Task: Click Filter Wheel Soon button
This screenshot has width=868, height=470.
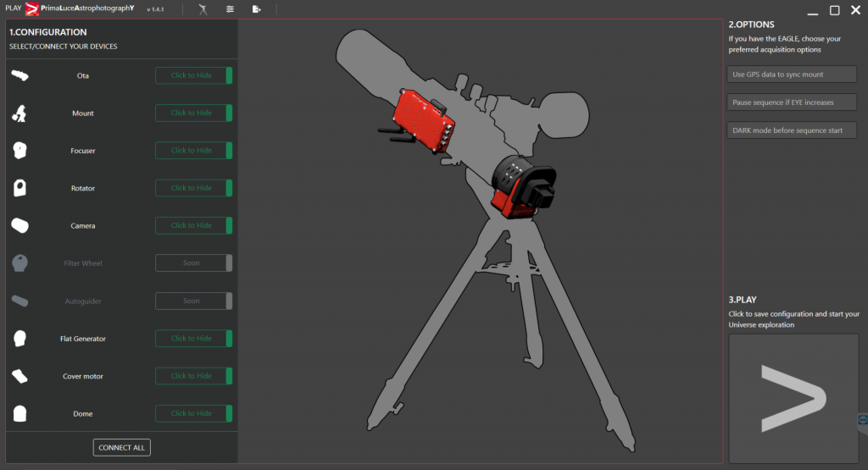Action: (x=194, y=263)
